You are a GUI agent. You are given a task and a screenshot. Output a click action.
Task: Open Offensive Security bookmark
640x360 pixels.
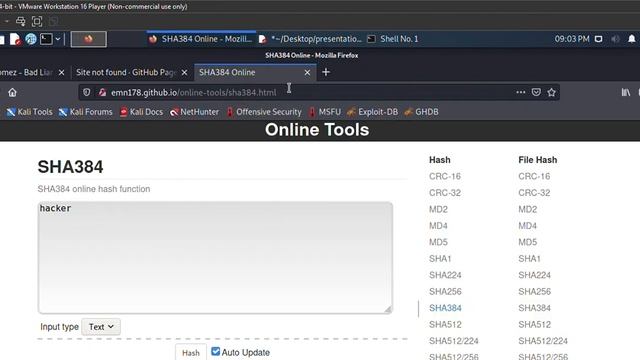point(264,112)
